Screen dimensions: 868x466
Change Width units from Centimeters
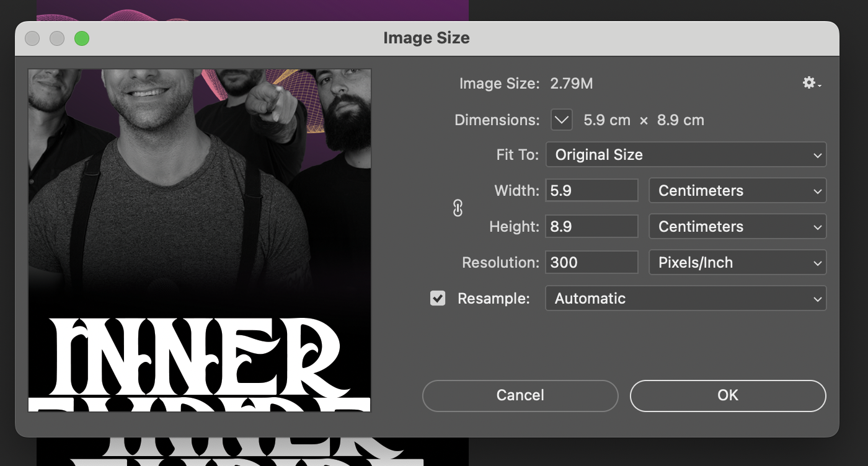pyautogui.click(x=737, y=190)
